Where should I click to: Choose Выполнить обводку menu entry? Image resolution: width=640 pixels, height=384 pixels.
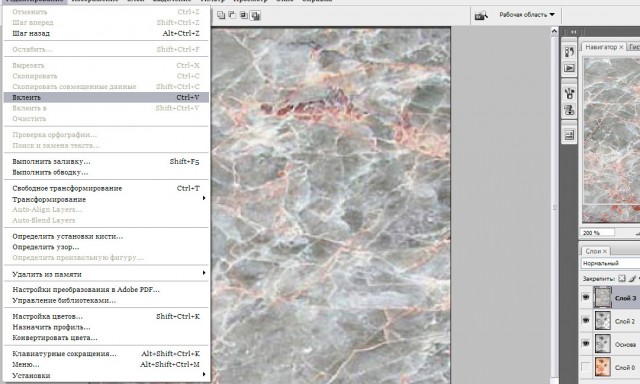106,172
